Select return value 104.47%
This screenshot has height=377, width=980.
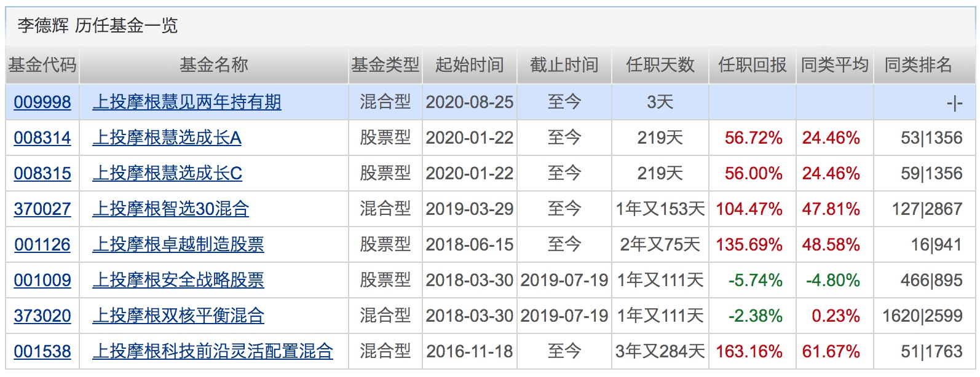coord(749,209)
